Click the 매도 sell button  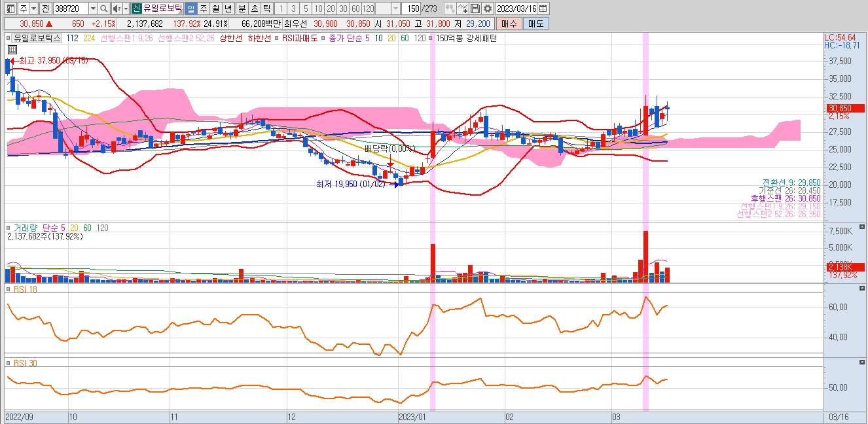click(536, 24)
